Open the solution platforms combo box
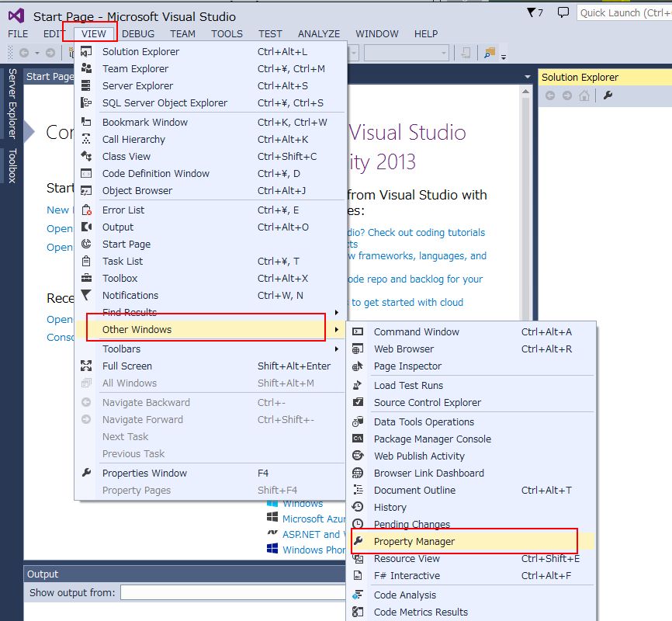Viewport: 672px width, 621px height. click(x=407, y=54)
